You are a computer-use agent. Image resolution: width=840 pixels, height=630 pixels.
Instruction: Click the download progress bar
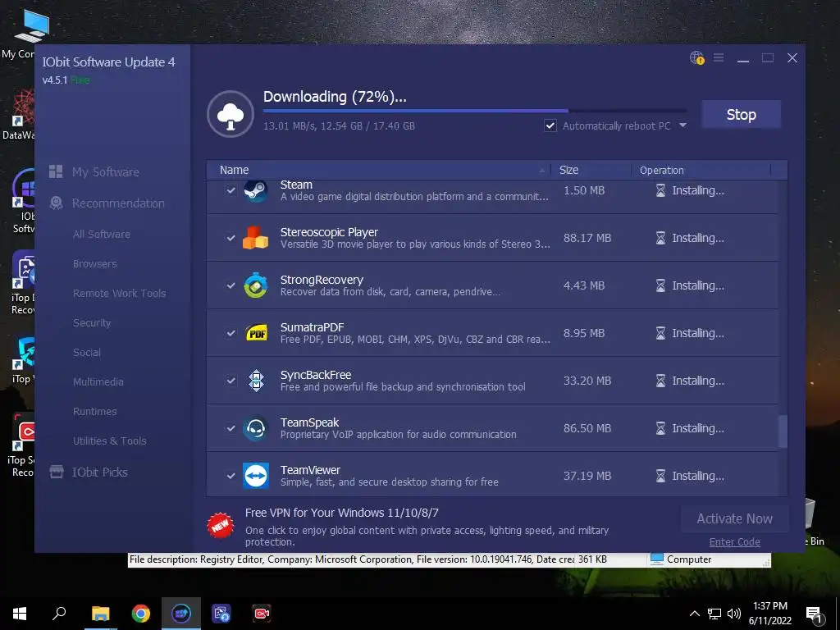[x=475, y=111]
